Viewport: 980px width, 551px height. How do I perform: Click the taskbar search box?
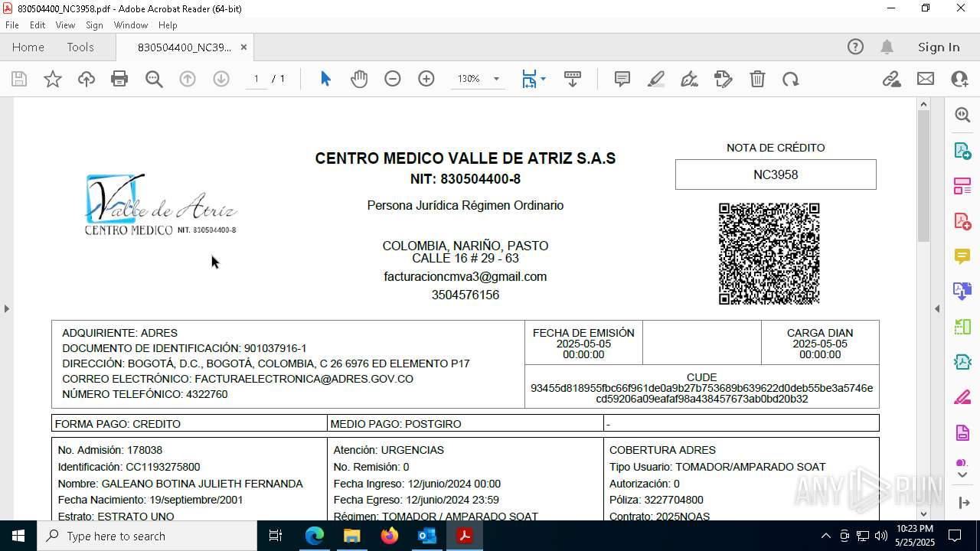point(147,536)
